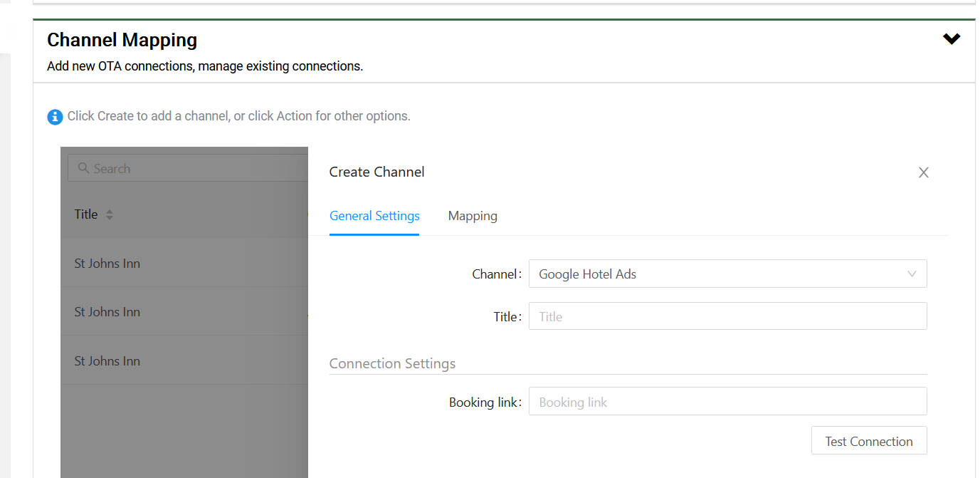Click the Test Connection button

(x=869, y=441)
